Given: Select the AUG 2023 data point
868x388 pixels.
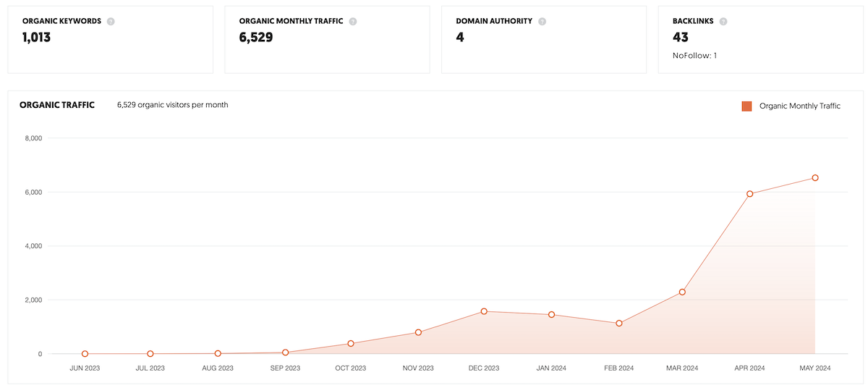Looking at the screenshot, I should [x=218, y=353].
